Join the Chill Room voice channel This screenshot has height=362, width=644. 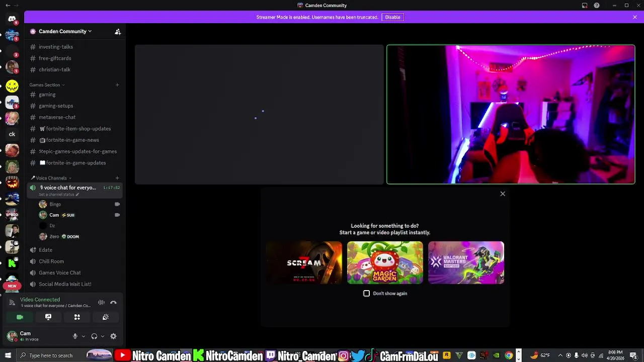[x=75, y=261]
